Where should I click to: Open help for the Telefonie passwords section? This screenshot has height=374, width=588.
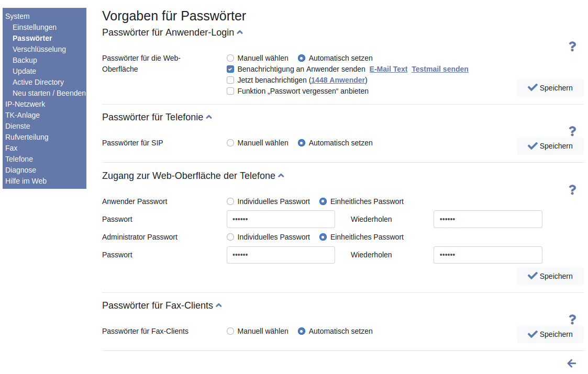(572, 131)
